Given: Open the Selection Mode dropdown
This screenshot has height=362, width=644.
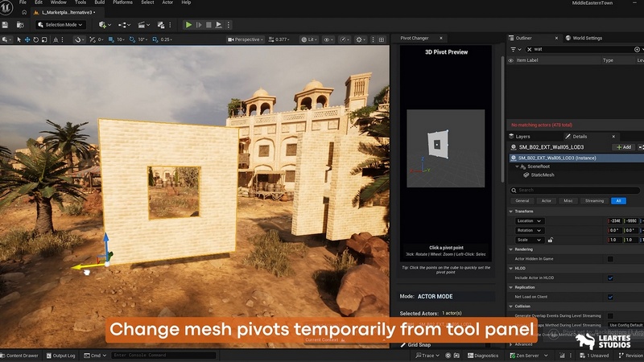Looking at the screenshot, I should point(60,25).
